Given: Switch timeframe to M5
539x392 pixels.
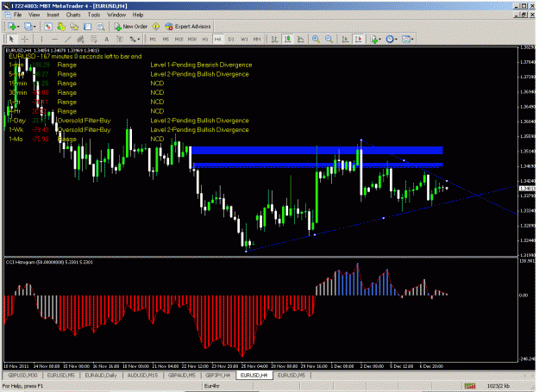Looking at the screenshot, I should pos(166,39).
